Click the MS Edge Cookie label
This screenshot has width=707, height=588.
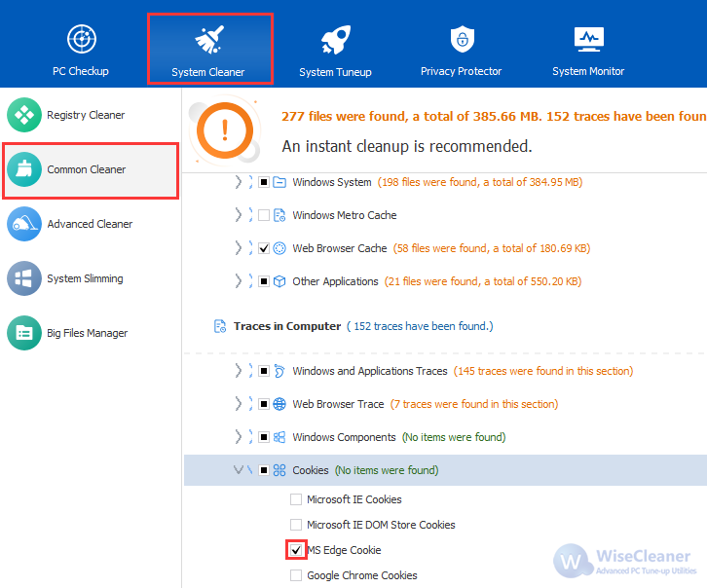(x=344, y=550)
